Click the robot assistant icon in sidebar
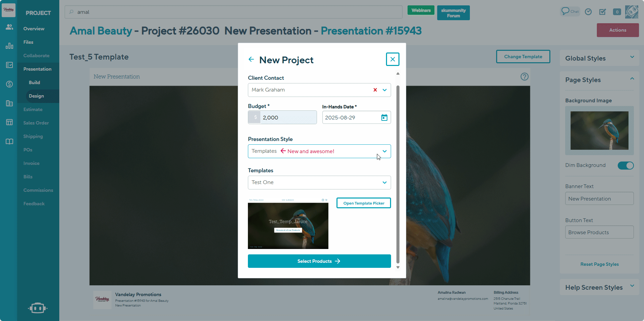Image resolution: width=644 pixels, height=321 pixels. coord(37,308)
